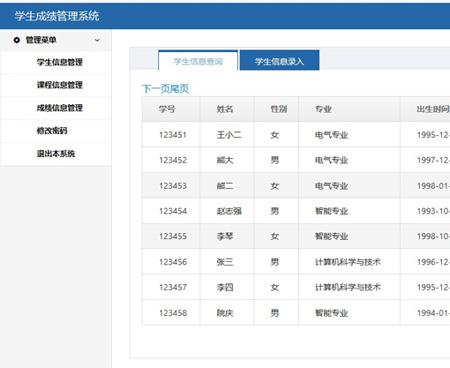
Task: Click gender 男 in row 123456
Action: [275, 262]
